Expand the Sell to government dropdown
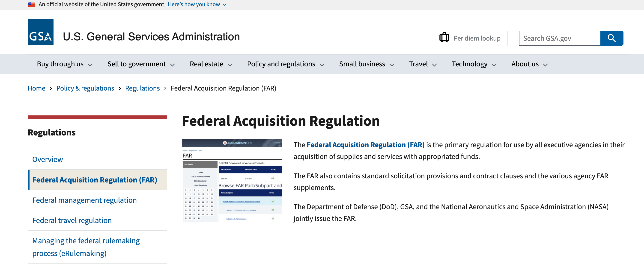Viewport: 644px width, 270px height. tap(141, 64)
